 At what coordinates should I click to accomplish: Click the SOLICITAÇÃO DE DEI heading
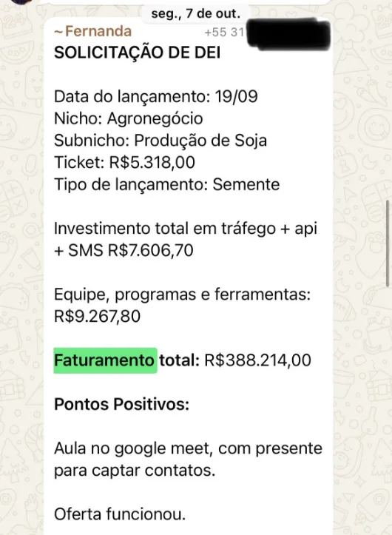137,53
